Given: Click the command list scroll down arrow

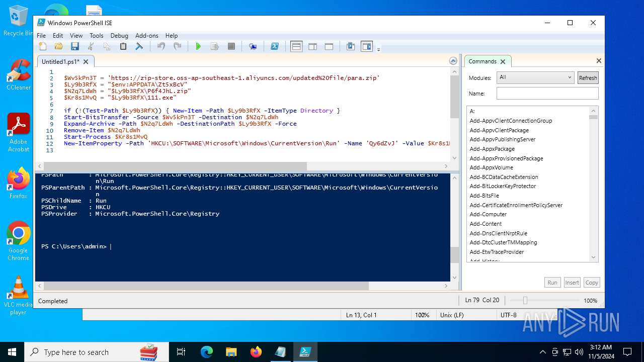Looking at the screenshot, I should pyautogui.click(x=594, y=257).
